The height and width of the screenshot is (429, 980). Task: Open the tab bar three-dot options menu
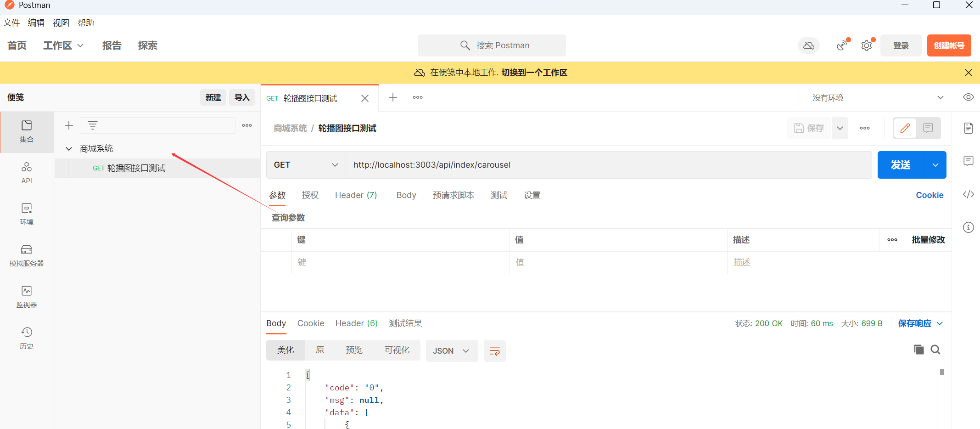click(418, 97)
